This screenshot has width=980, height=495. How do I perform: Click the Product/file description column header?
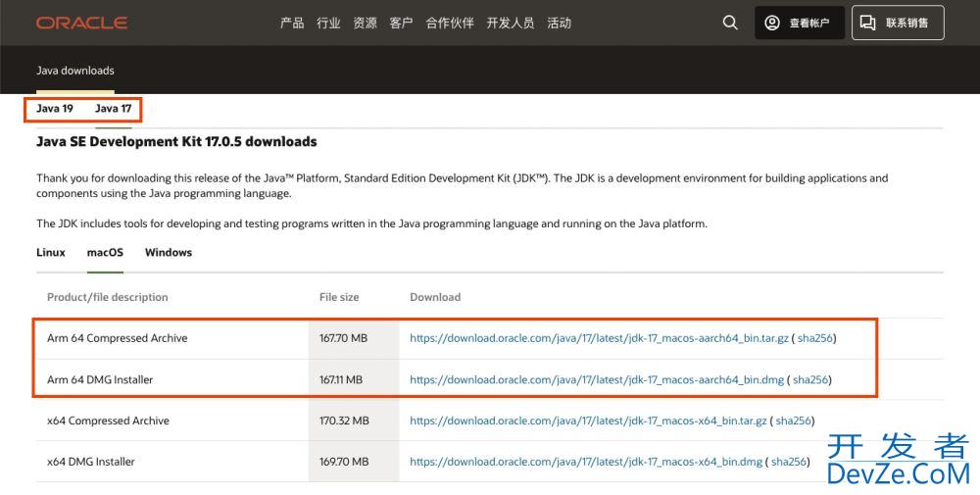(x=108, y=298)
